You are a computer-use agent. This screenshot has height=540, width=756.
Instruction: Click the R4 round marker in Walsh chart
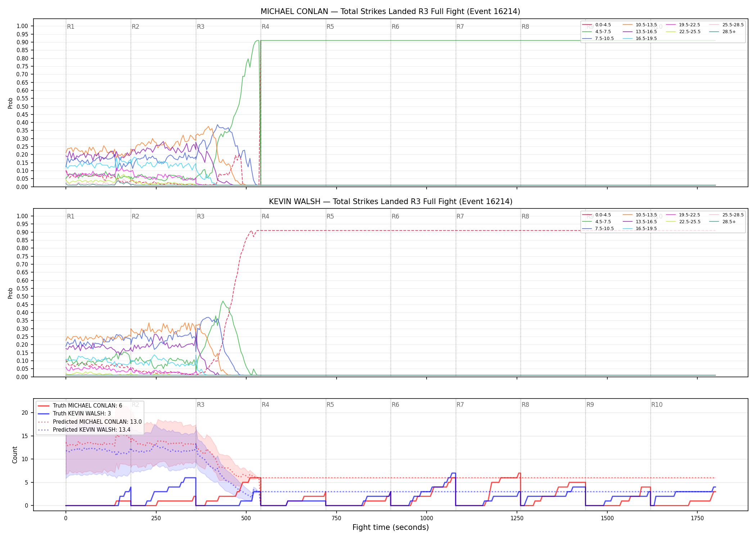point(265,216)
